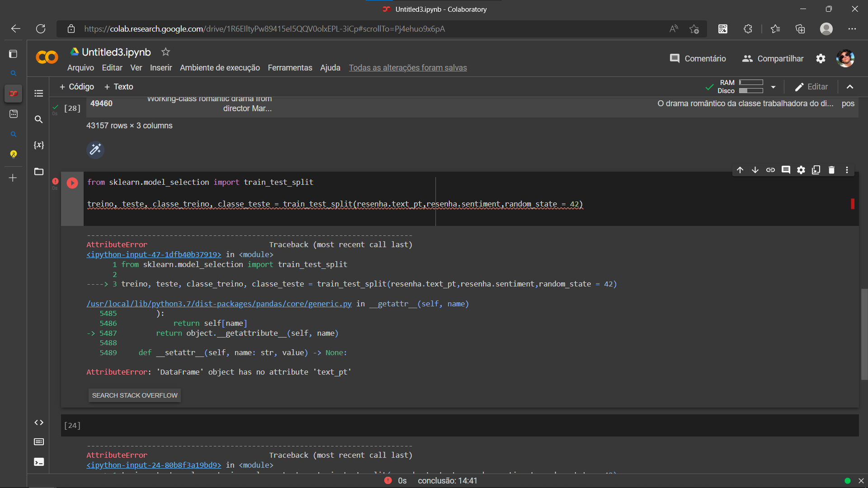868x488 pixels.
Task: Open the browser profile icon
Action: (826, 29)
